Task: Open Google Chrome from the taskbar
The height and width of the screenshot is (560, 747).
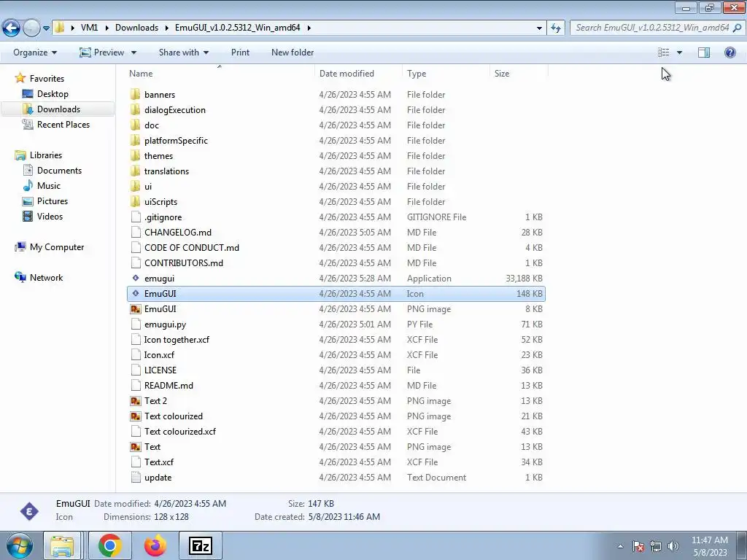Action: (x=110, y=545)
